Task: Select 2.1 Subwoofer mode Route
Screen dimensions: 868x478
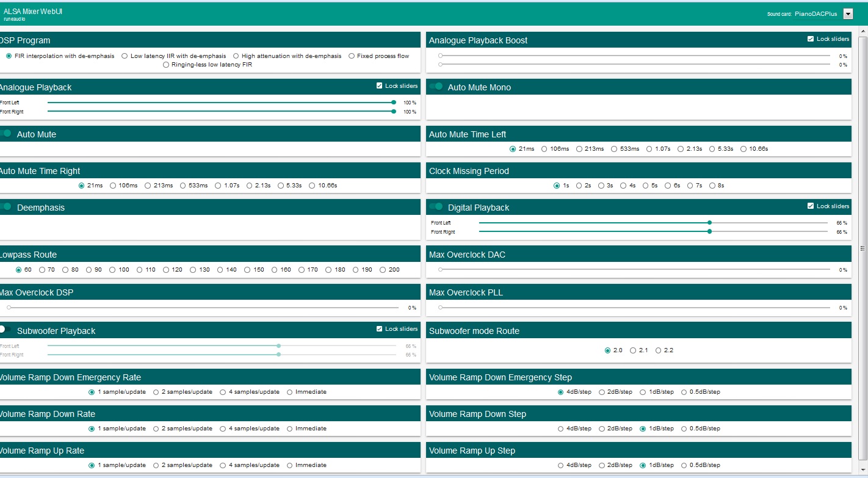Action: tap(633, 350)
